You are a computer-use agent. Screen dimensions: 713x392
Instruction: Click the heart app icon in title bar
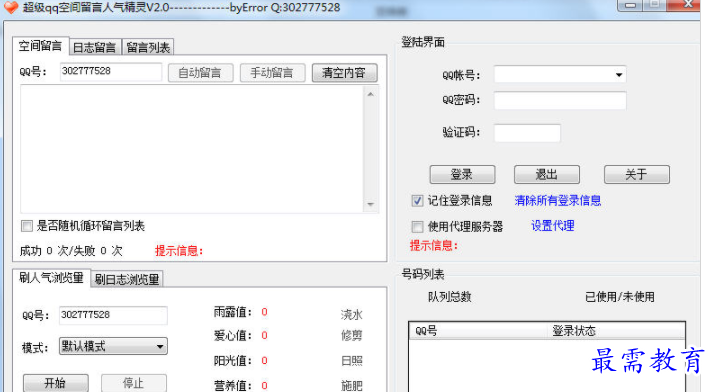10,7
